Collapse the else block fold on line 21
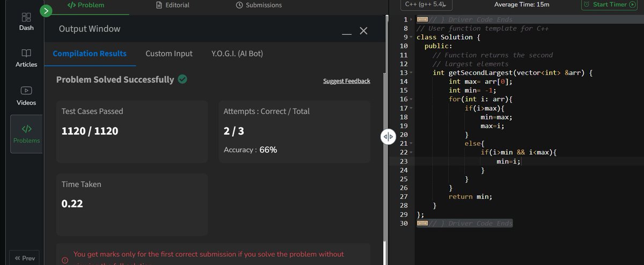Screen dimensions: 644x265 pos(412,143)
